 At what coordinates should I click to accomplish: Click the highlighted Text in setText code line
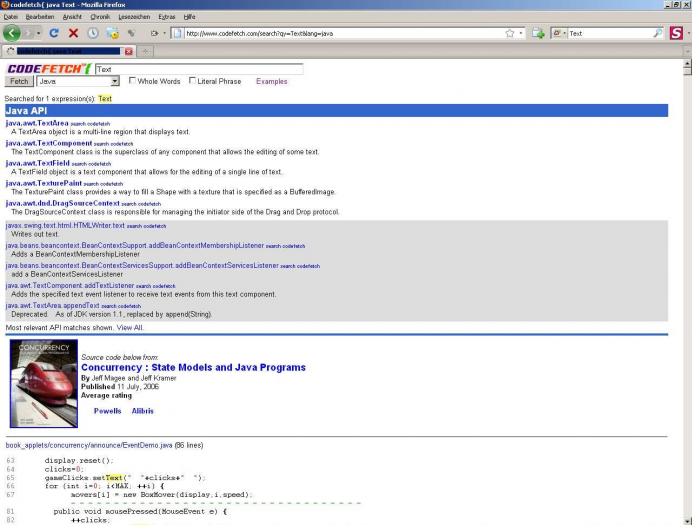point(114,478)
